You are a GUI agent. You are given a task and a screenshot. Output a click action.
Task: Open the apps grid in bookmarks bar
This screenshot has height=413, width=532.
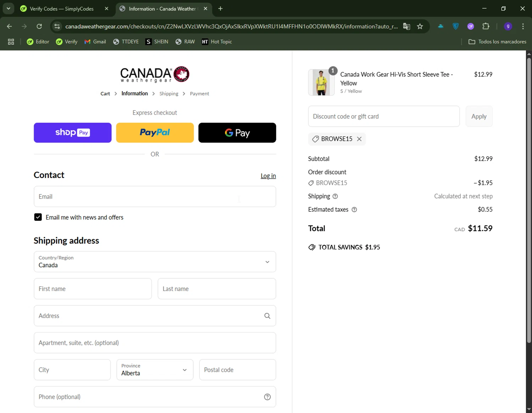pos(11,41)
